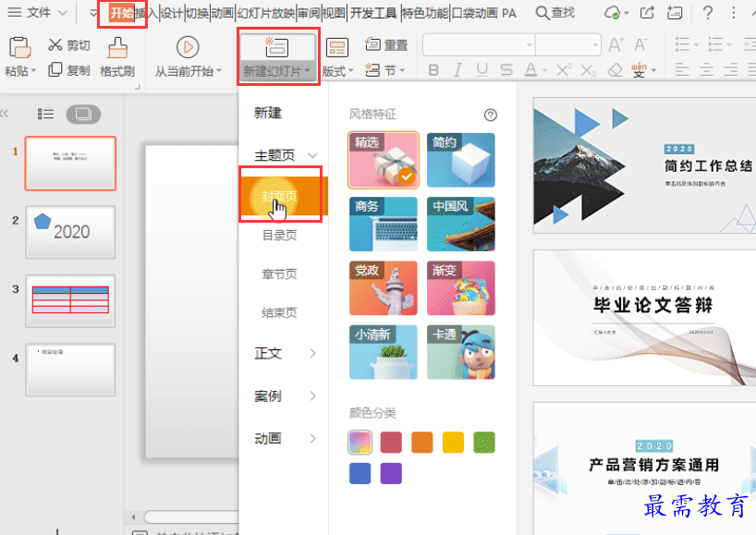
Task: Pick the purple color category swatch
Action: point(391,473)
